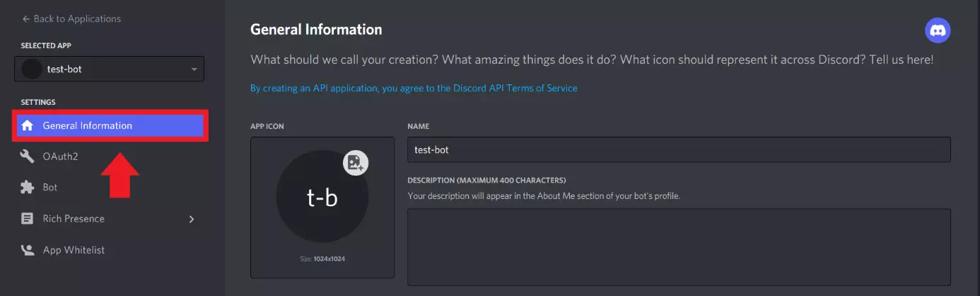The width and height of the screenshot is (980, 296).
Task: Click the 'SELECTED APP' label
Action: pyautogui.click(x=46, y=45)
